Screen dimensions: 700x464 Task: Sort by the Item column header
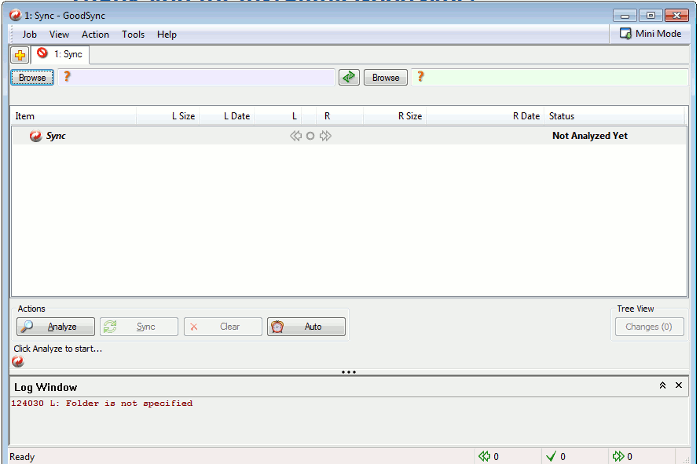(74, 116)
